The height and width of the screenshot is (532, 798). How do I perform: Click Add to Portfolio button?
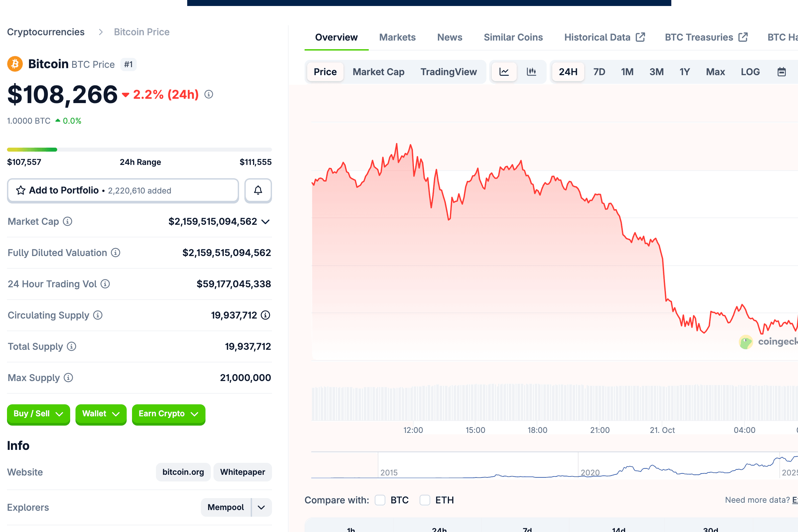[x=123, y=190]
